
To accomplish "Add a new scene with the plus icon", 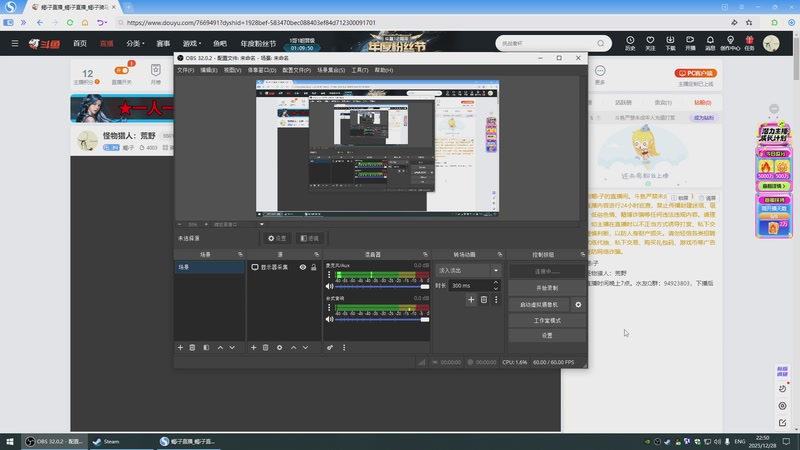I will (180, 347).
